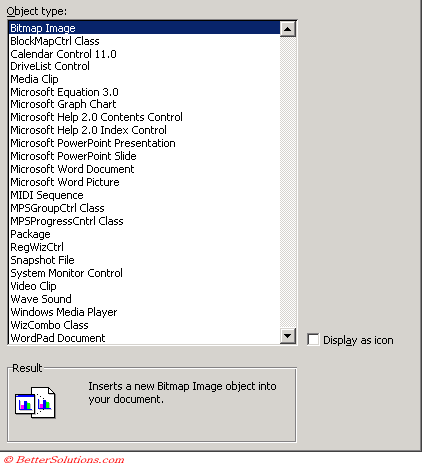This screenshot has height=467, width=422.
Task: Click the scroll down arrow in object list
Action: pos(287,336)
